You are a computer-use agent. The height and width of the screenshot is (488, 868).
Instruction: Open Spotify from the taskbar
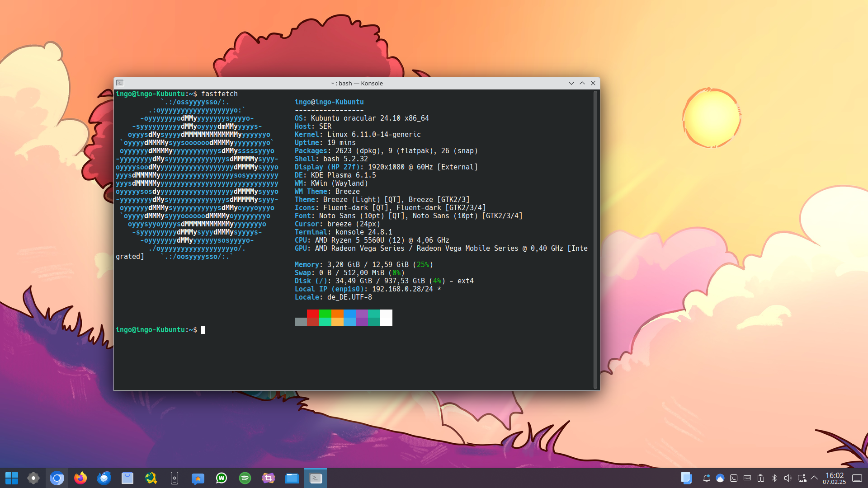[245, 478]
